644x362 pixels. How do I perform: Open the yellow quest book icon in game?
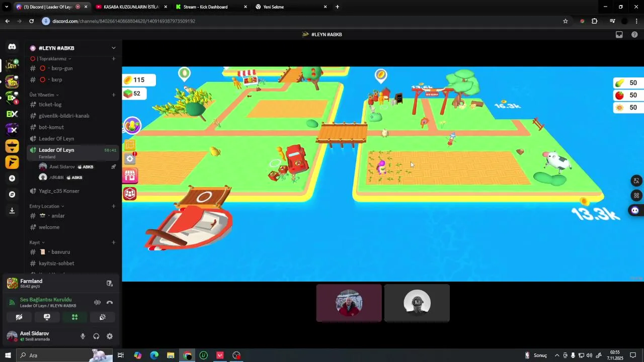pos(130,145)
